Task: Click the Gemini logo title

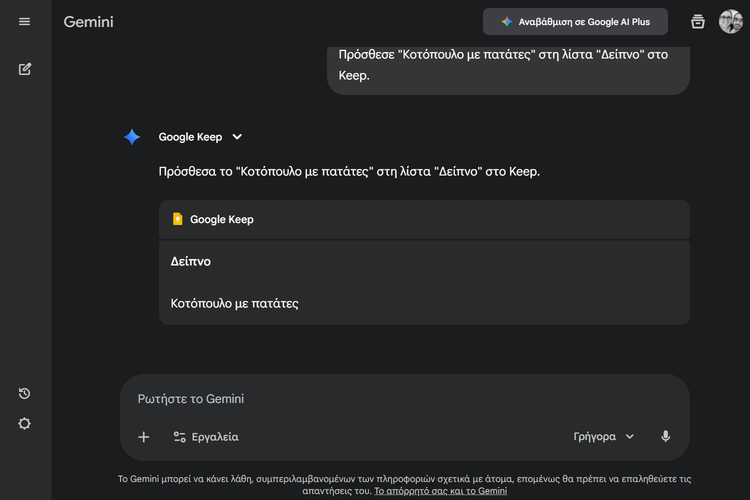Action: pyautogui.click(x=87, y=22)
